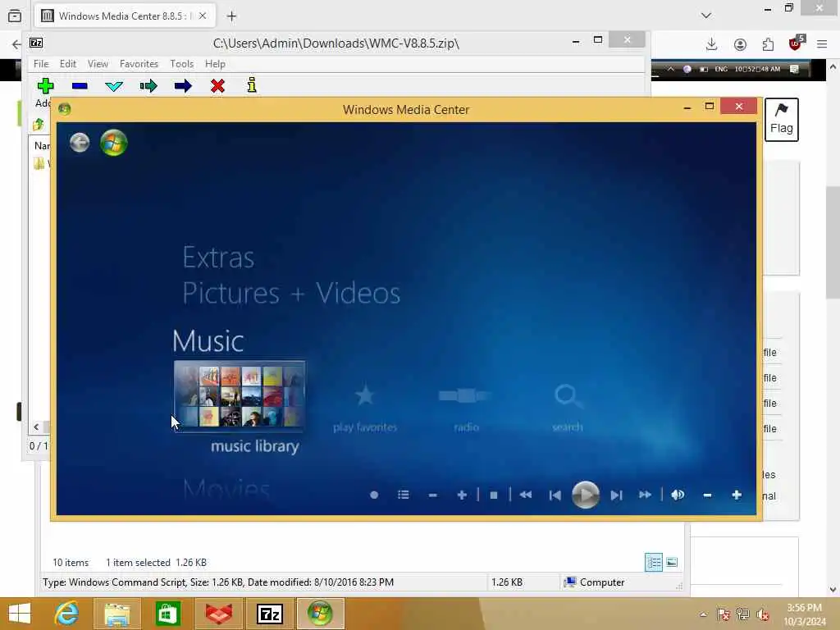Viewport: 840px width, 630px height.
Task: Close the Windows Media Center 8.8.5 tab
Action: tap(203, 16)
